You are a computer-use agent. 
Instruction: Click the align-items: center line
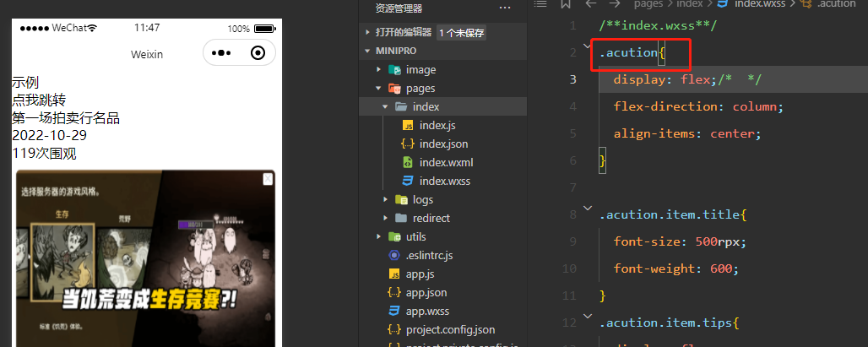coord(687,133)
